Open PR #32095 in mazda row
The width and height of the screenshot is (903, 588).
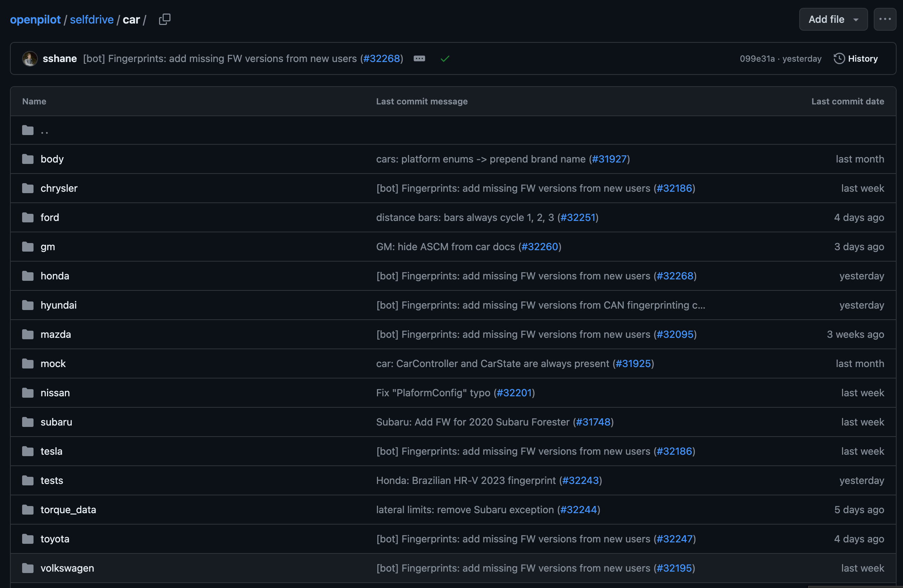675,334
